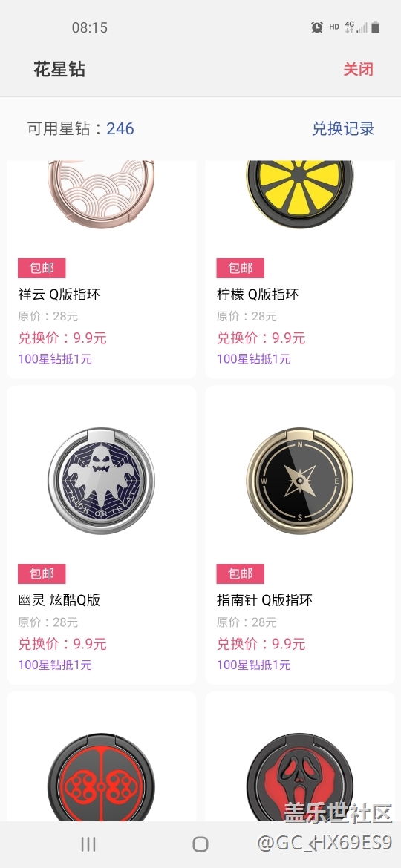Open the lemon ring holder image

tap(300, 194)
